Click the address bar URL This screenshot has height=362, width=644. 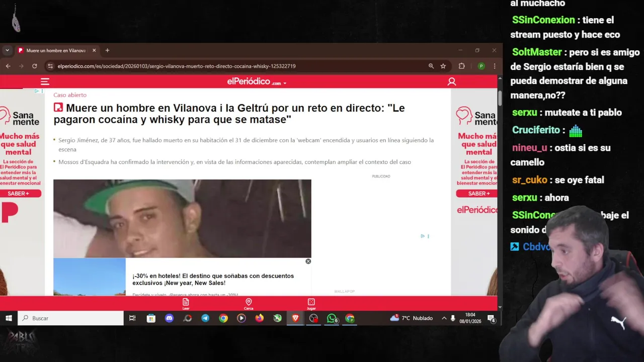coord(176,66)
